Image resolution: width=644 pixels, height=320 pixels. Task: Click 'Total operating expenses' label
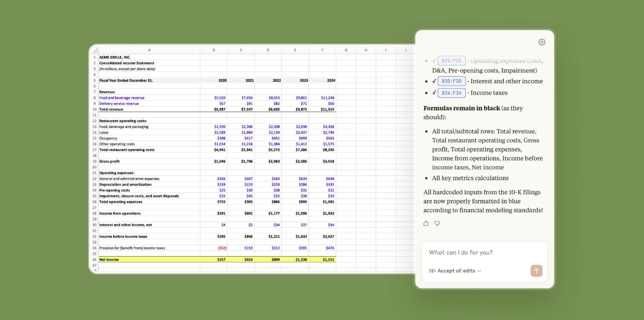pyautogui.click(x=121, y=201)
